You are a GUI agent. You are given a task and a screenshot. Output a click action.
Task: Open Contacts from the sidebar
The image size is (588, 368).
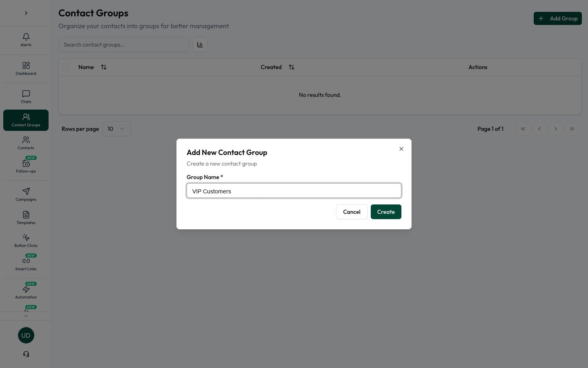pos(26,143)
